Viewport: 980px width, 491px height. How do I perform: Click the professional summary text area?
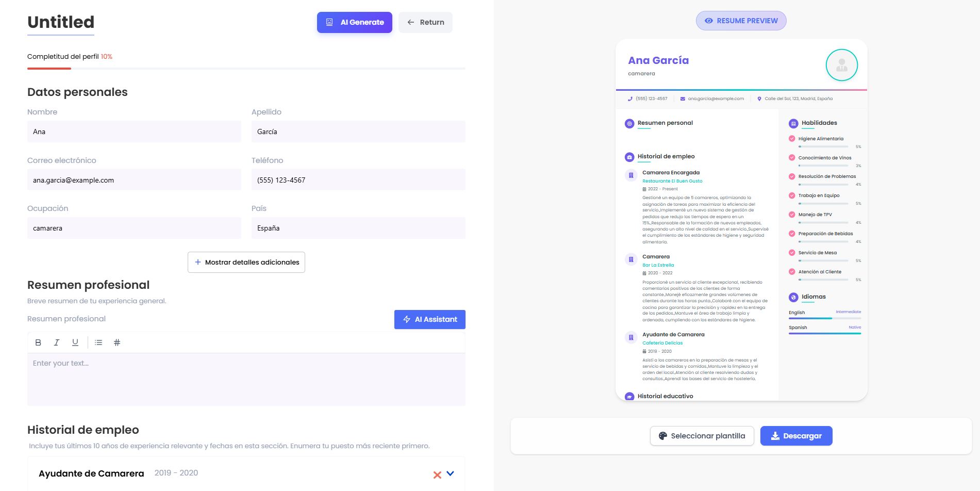246,379
